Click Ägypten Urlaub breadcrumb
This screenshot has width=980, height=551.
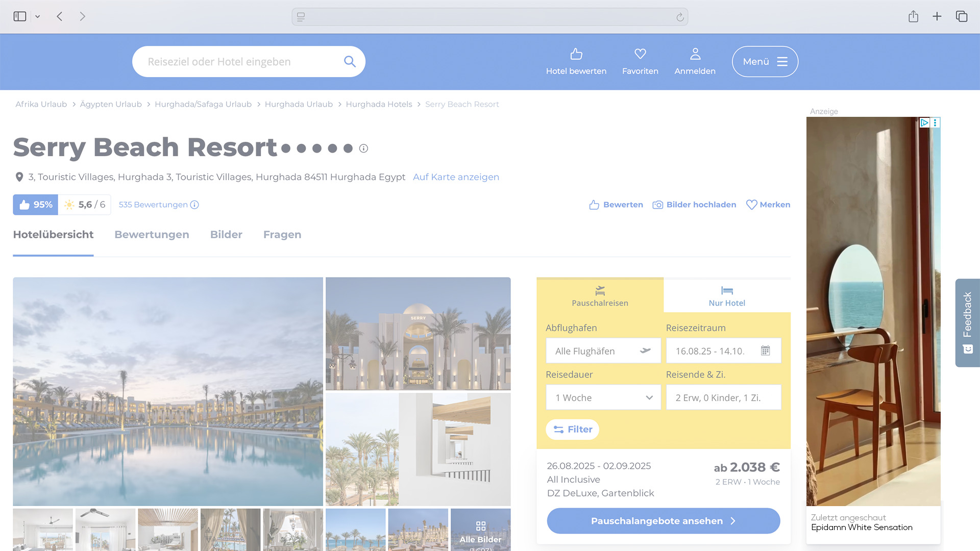pos(111,104)
